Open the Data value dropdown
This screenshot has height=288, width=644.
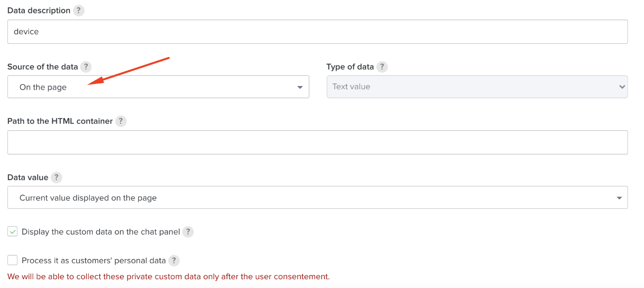pyautogui.click(x=317, y=198)
